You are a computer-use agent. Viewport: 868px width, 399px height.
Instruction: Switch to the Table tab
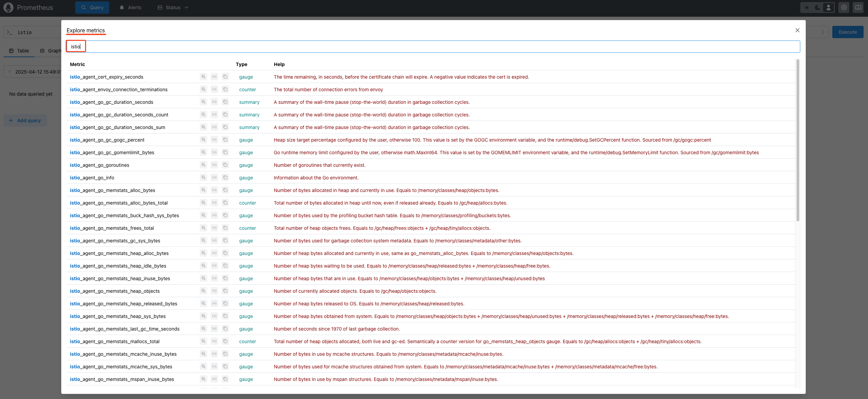click(19, 51)
